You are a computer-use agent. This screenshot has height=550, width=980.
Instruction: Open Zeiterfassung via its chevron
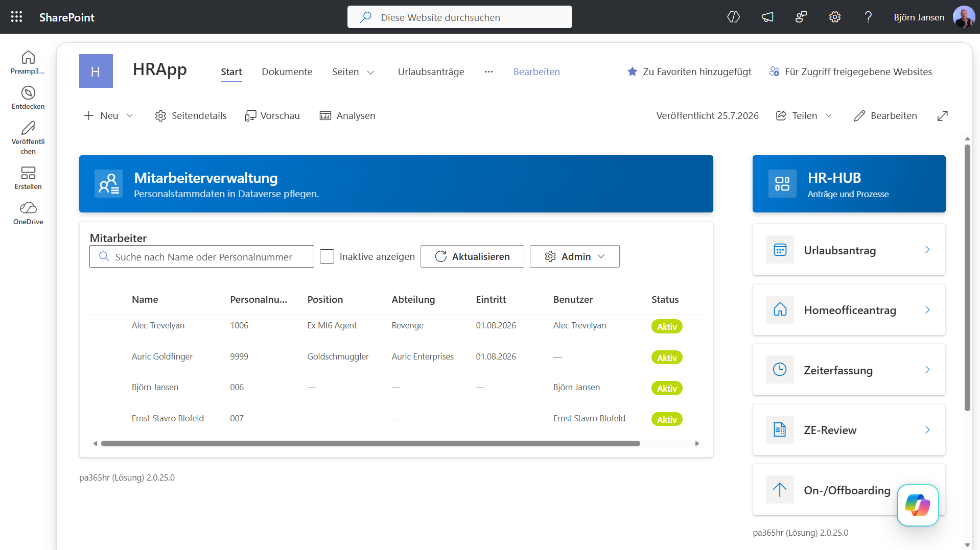tap(927, 369)
